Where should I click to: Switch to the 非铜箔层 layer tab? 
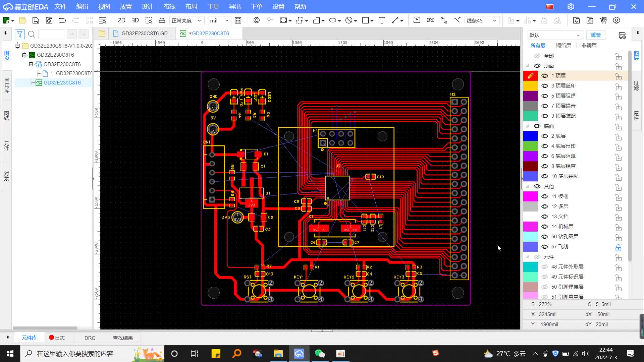[589, 45]
